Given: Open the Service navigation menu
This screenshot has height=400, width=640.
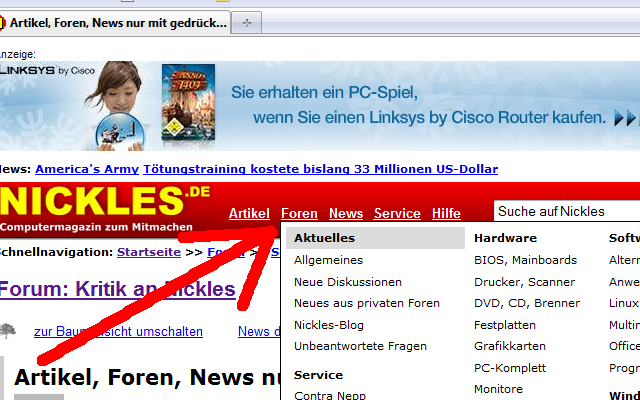Looking at the screenshot, I should [x=397, y=213].
